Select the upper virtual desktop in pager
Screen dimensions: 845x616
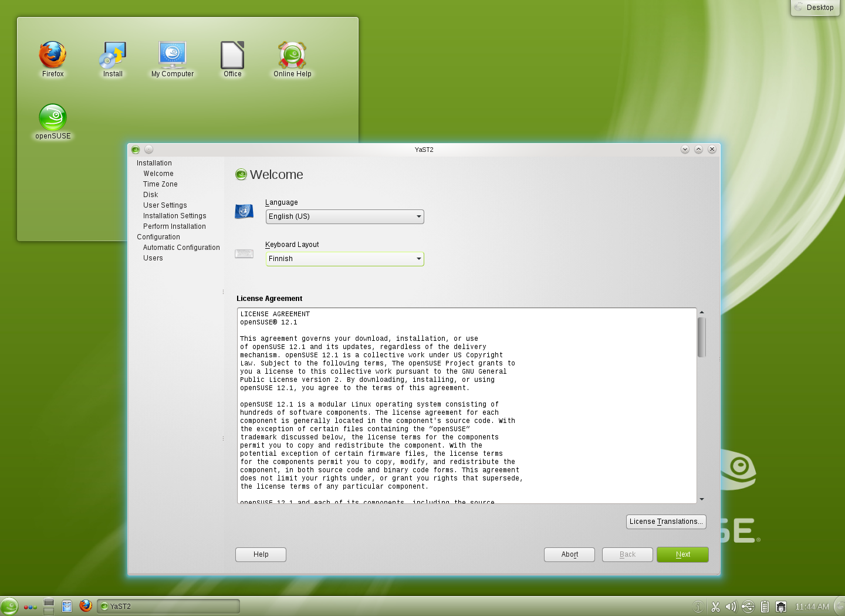click(x=49, y=603)
